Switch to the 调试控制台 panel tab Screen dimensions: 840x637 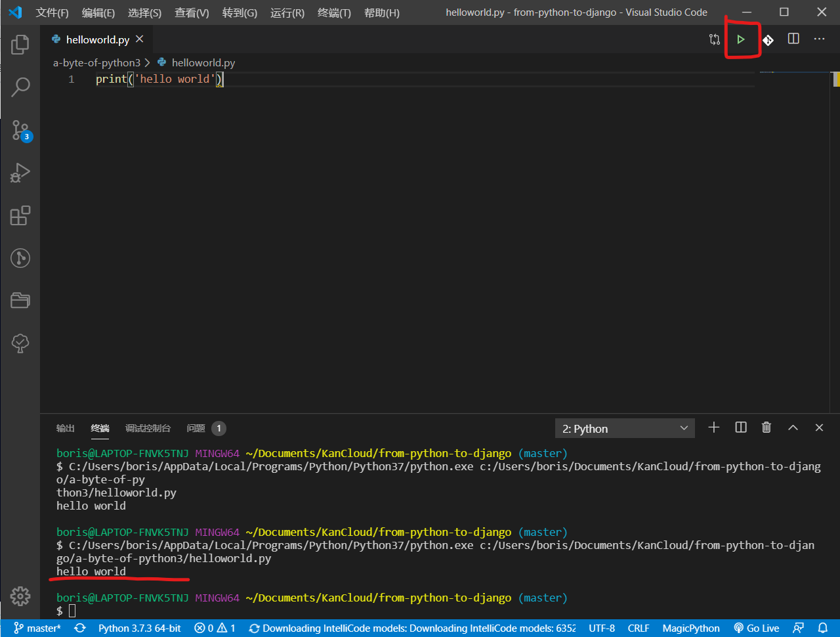coord(148,428)
